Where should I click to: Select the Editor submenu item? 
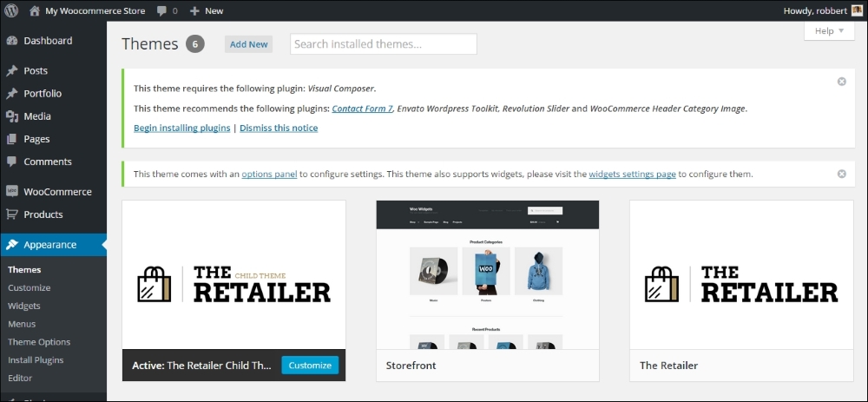(20, 379)
